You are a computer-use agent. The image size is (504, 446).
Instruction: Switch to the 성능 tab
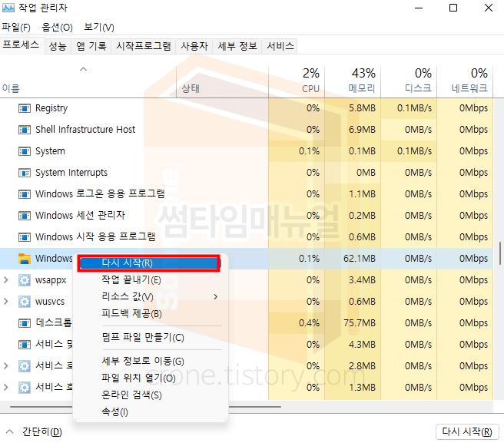[58, 46]
